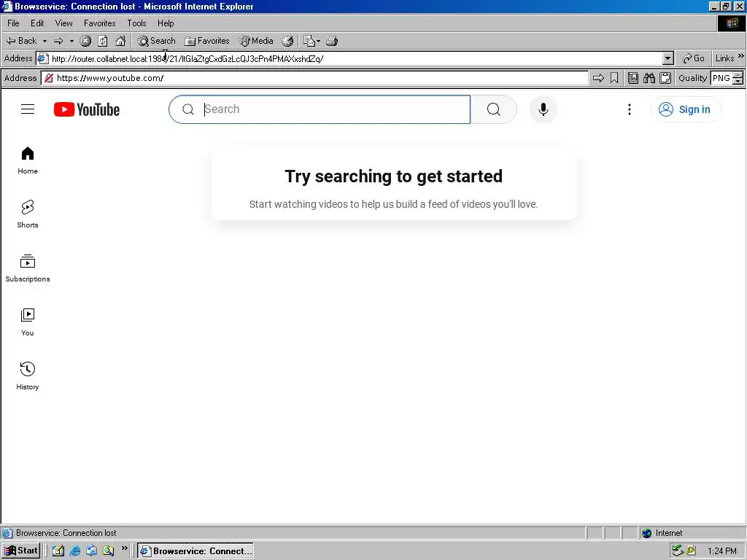This screenshot has width=747, height=560.
Task: Open History in YouTube sidebar
Action: (28, 376)
